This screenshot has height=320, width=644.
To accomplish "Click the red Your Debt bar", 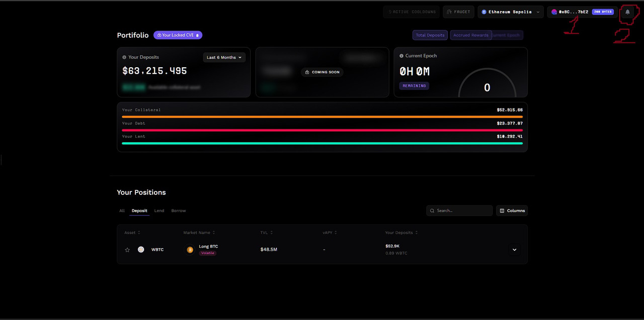I will click(x=322, y=130).
